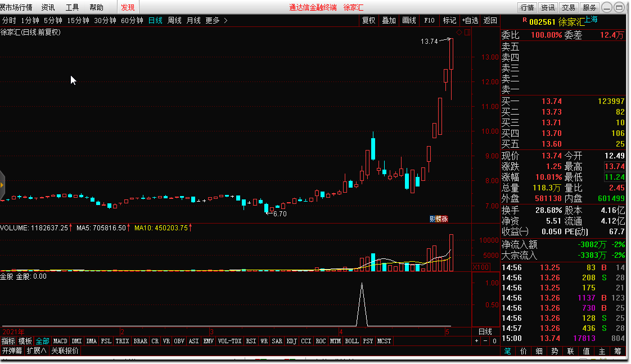Click the 模板 template tab
631x364 pixels.
pos(25,341)
